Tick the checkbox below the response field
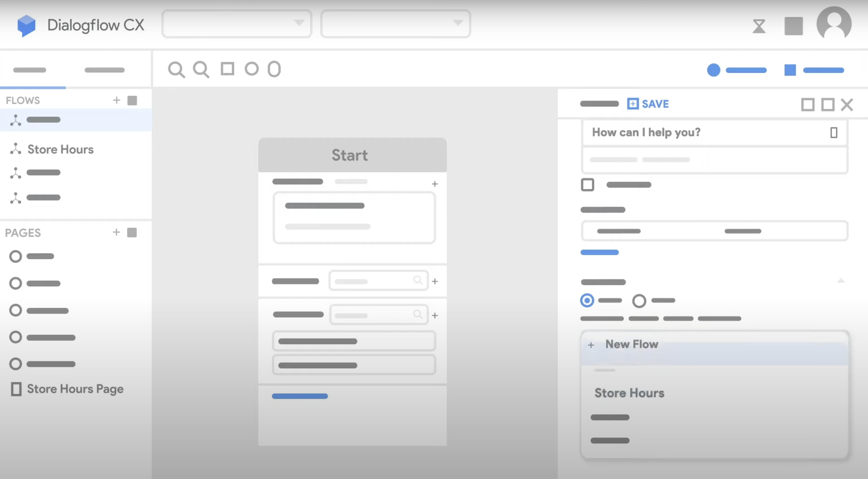The image size is (868, 479). click(587, 185)
